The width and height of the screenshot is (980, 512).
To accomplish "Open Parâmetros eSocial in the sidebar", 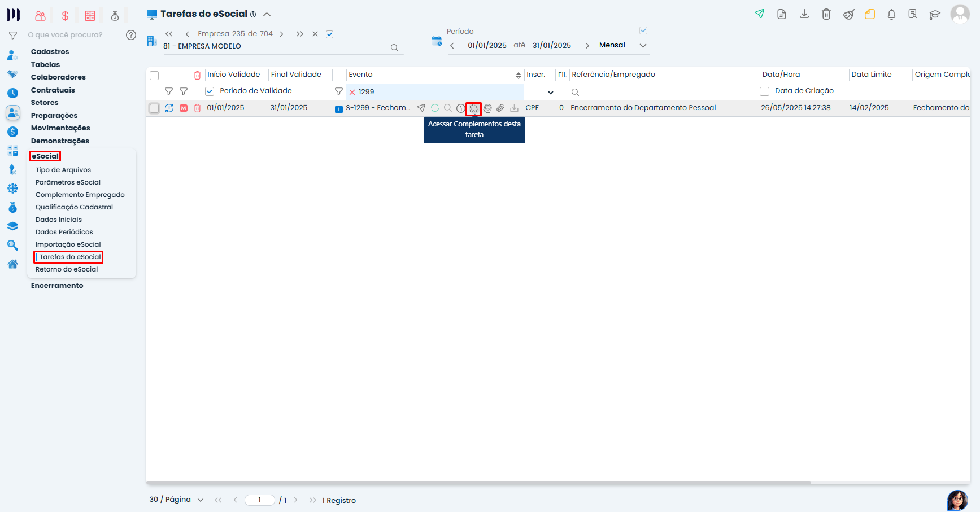I will pyautogui.click(x=68, y=182).
